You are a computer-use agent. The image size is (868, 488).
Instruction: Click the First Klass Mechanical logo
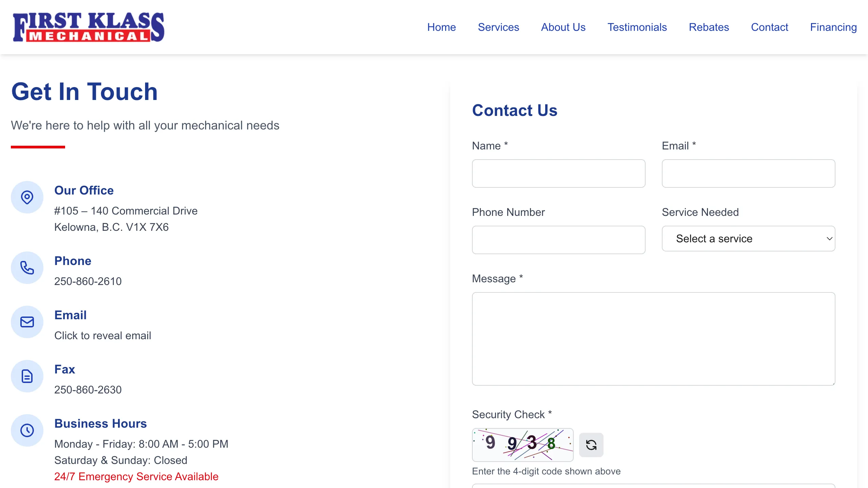(x=88, y=27)
